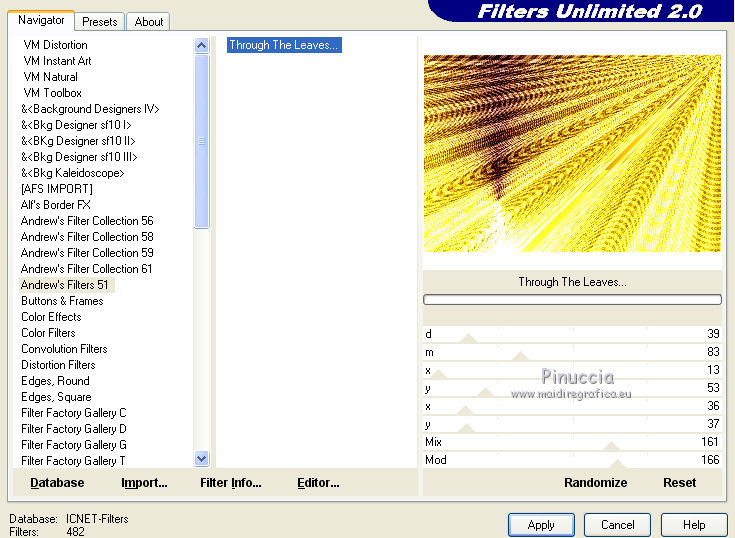Open the filter Editor...

pyautogui.click(x=318, y=483)
